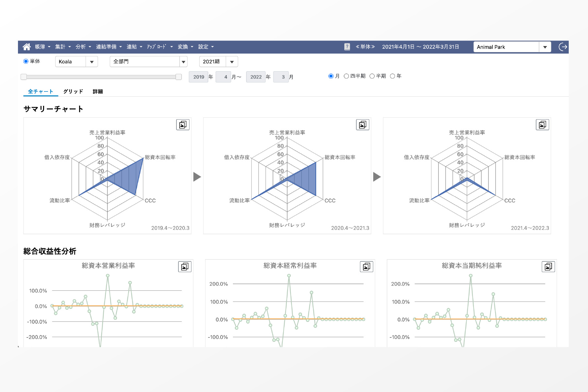This screenshot has height=392, width=588.
Task: Copy the 総資本経常利益率 chart image
Action: 367,267
